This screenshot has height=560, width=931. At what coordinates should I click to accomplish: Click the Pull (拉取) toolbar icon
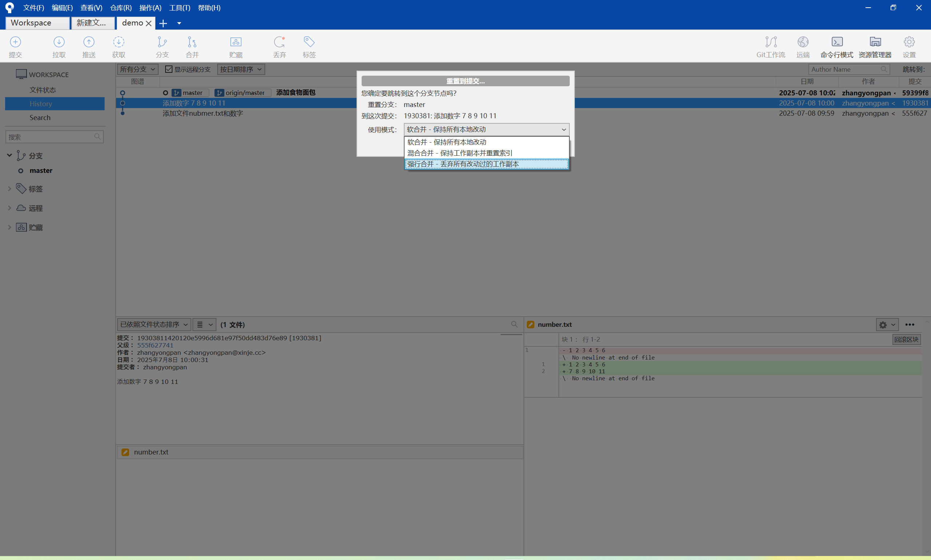pos(59,41)
